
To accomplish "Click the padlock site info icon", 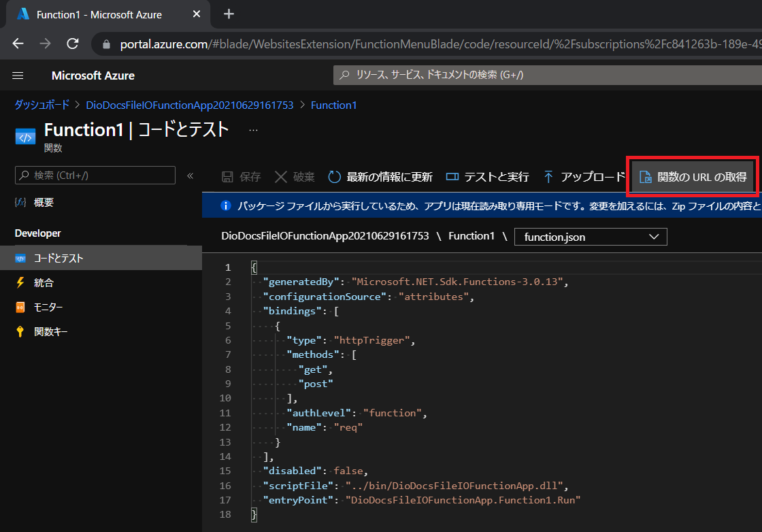I will point(106,45).
